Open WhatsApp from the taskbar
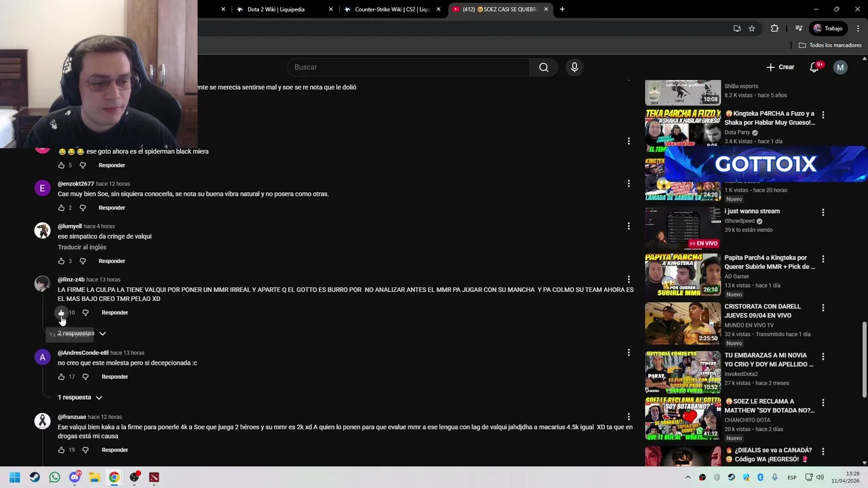This screenshot has height=488, width=868. (x=54, y=477)
